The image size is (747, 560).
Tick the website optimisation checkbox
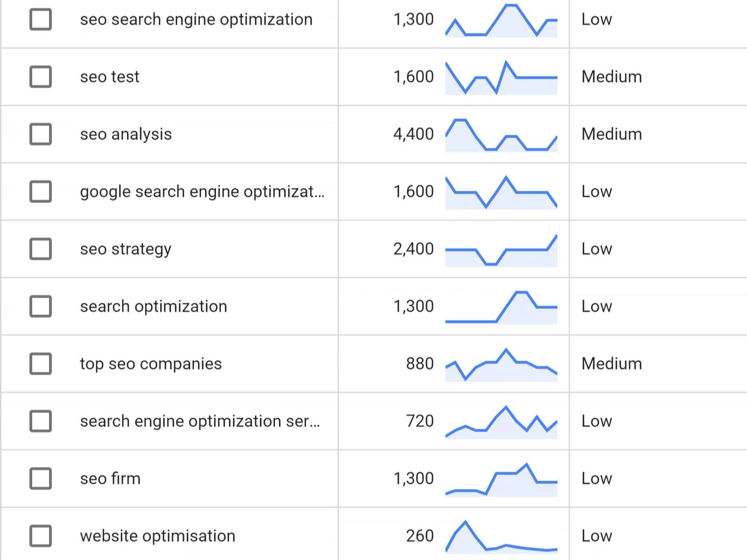tap(41, 536)
